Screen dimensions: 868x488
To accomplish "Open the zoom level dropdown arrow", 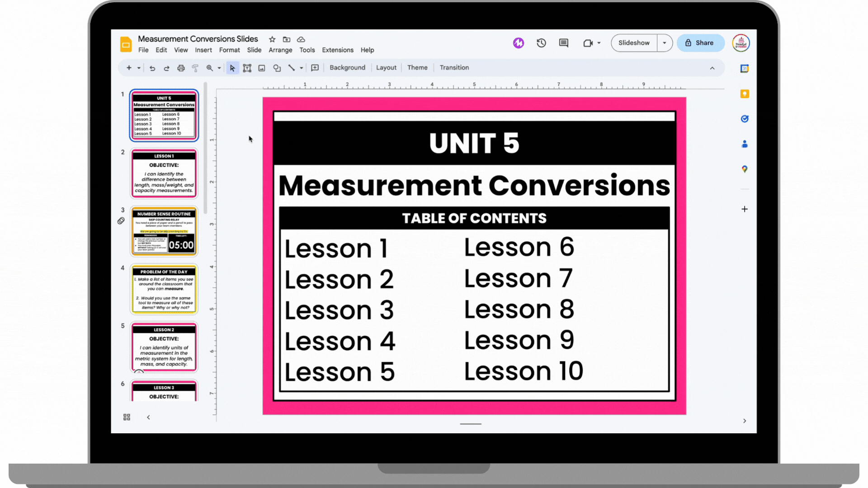I will [219, 68].
